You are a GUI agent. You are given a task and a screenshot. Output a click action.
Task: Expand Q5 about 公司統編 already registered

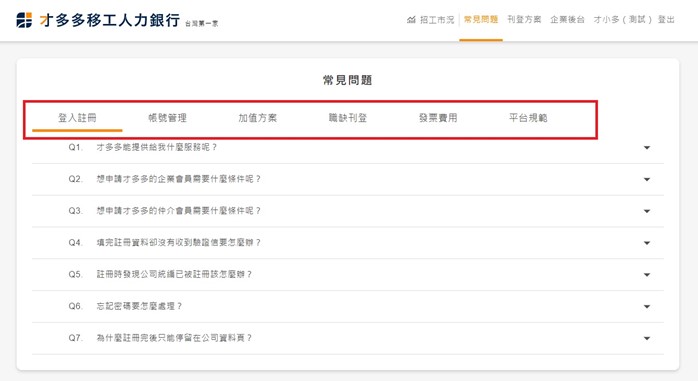(x=647, y=275)
